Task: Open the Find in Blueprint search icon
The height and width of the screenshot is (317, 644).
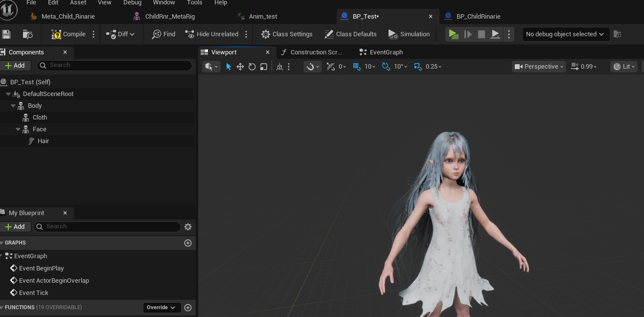Action: tap(157, 34)
